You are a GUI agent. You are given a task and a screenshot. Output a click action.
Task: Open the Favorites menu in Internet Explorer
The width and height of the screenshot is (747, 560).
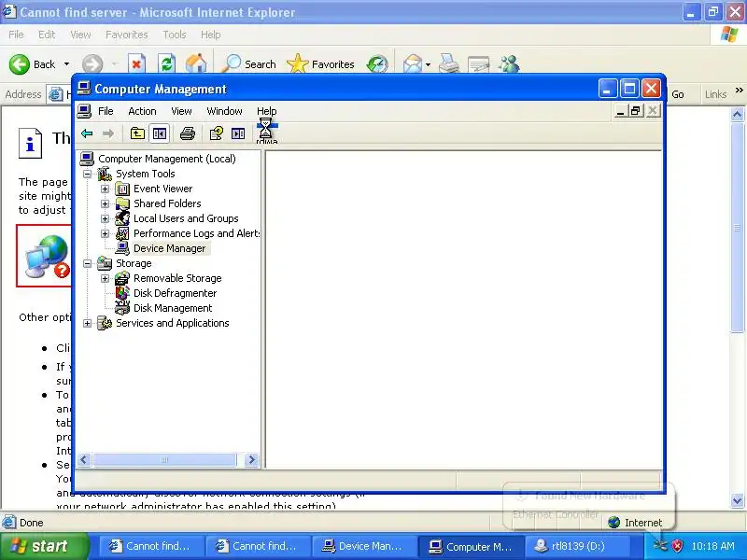coord(127,35)
